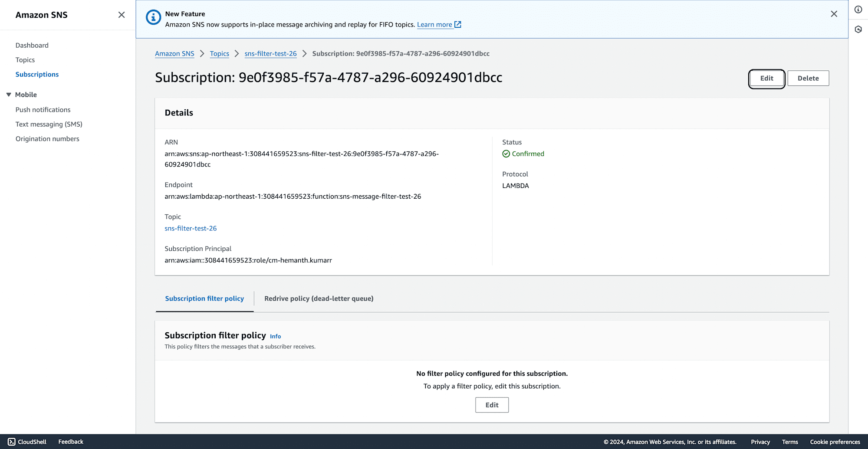Click Feedback in the footer
This screenshot has height=449, width=868.
(71, 442)
